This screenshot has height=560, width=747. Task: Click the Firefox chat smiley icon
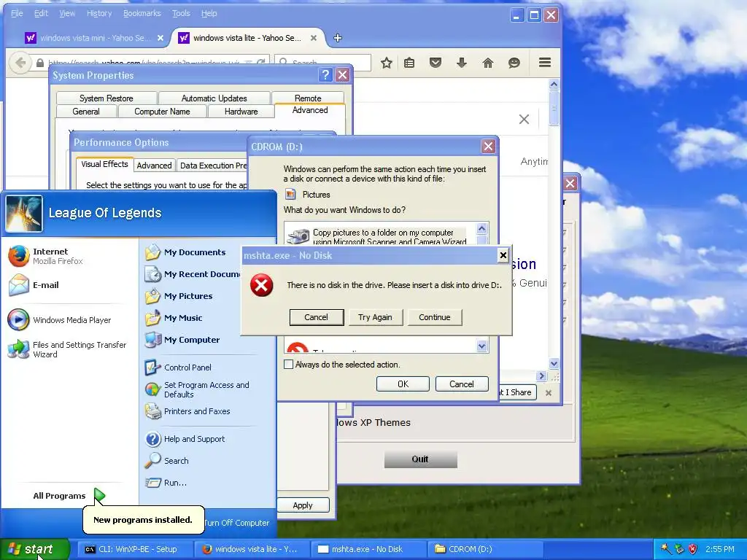514,63
